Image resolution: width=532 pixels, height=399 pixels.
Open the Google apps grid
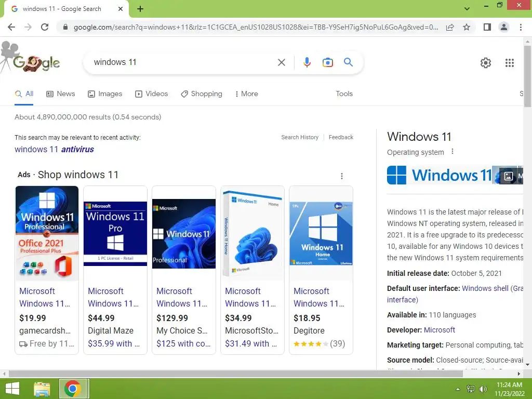(509, 63)
